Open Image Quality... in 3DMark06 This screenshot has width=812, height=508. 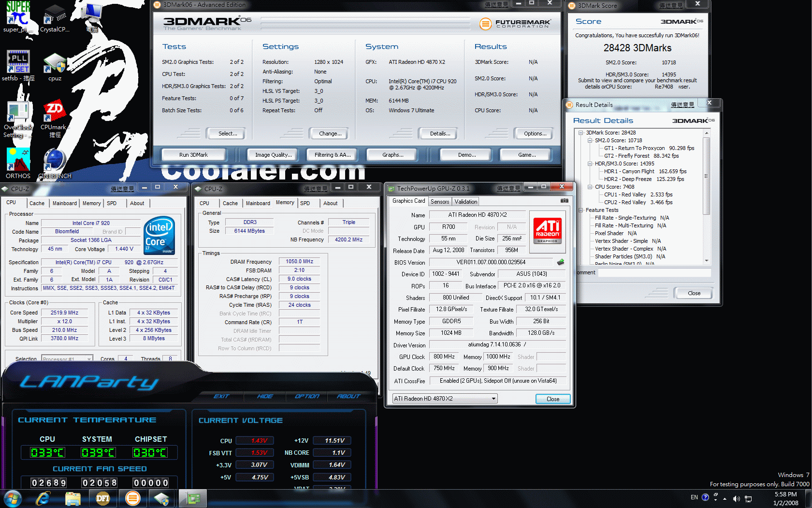(274, 155)
